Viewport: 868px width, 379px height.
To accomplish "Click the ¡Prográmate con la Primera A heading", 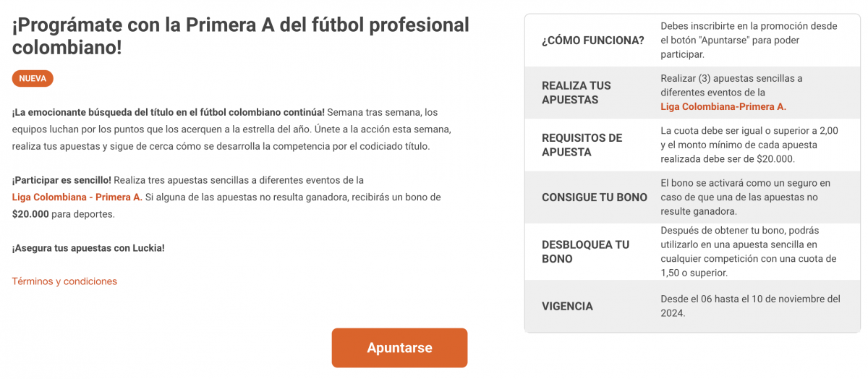I will (240, 36).
